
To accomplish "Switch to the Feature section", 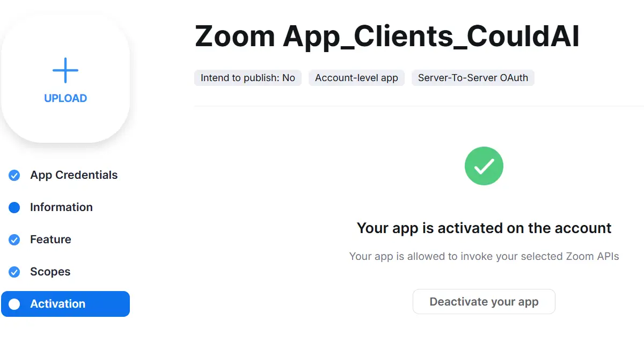I will click(x=50, y=240).
